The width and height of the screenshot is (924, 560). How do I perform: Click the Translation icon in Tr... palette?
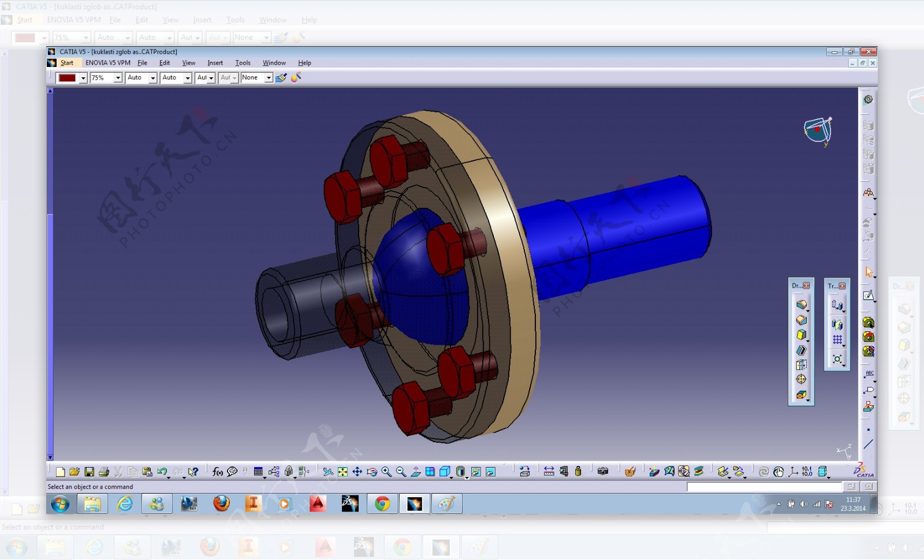(837, 305)
